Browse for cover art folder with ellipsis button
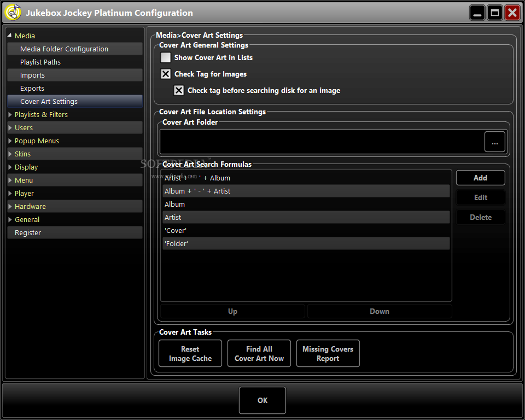This screenshot has width=525, height=420. (494, 142)
